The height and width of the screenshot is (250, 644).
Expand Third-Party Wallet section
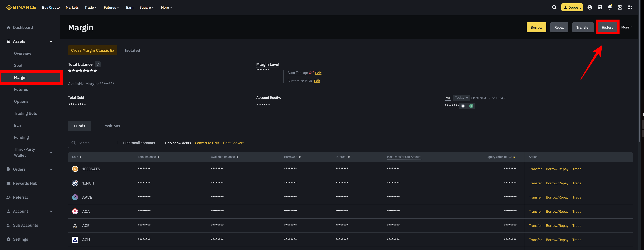51,152
